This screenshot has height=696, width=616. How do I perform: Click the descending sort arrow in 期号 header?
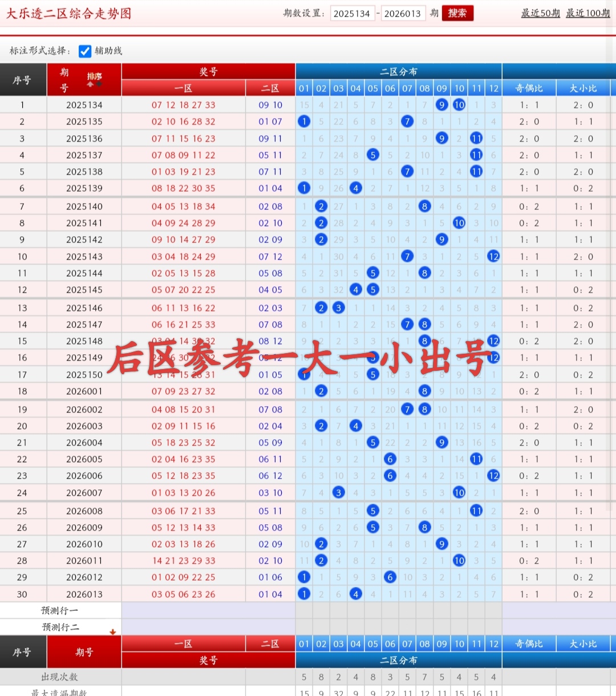(x=98, y=84)
